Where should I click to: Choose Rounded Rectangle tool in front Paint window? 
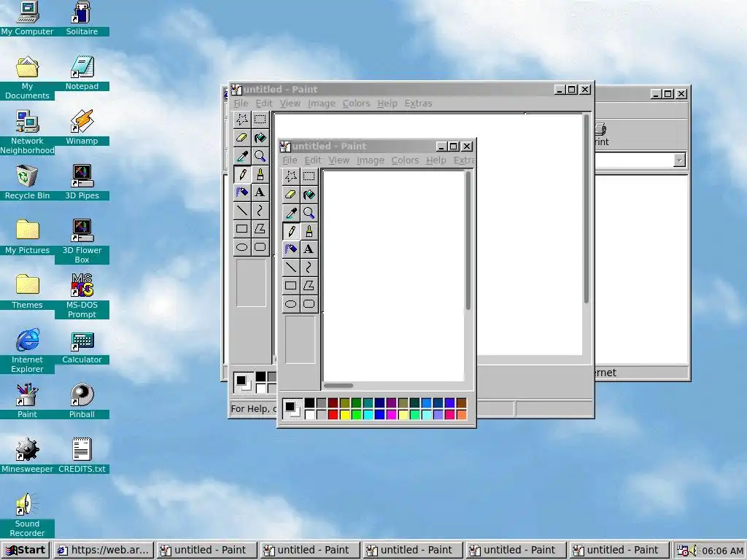point(309,304)
